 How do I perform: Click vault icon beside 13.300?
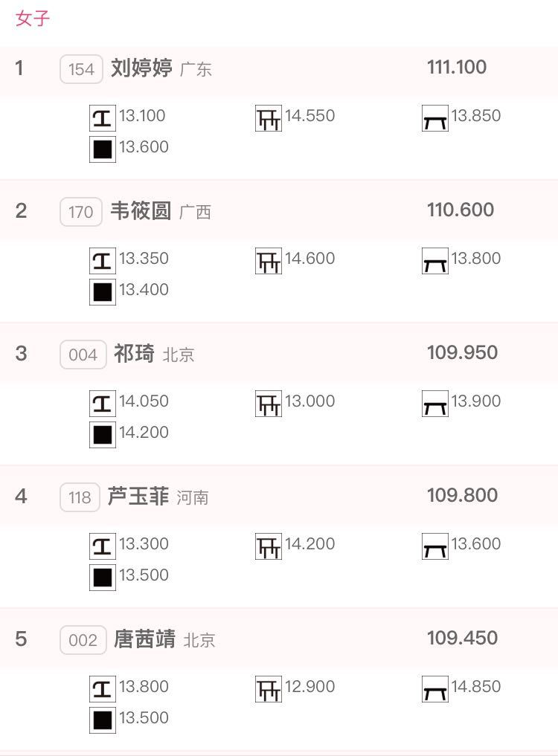pos(103,546)
